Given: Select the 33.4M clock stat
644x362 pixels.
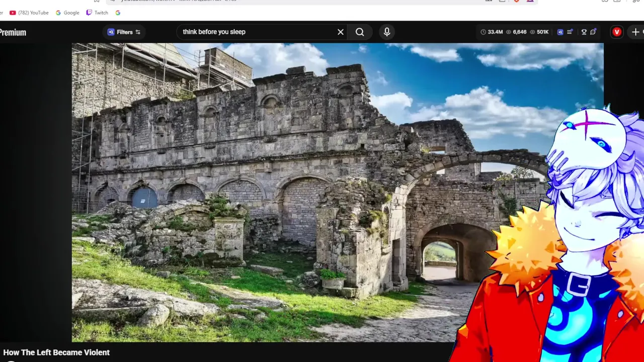Looking at the screenshot, I should click(492, 32).
